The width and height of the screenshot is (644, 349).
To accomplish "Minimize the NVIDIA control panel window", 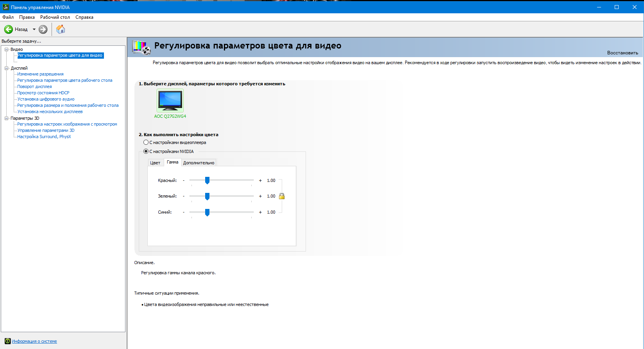I will [599, 7].
